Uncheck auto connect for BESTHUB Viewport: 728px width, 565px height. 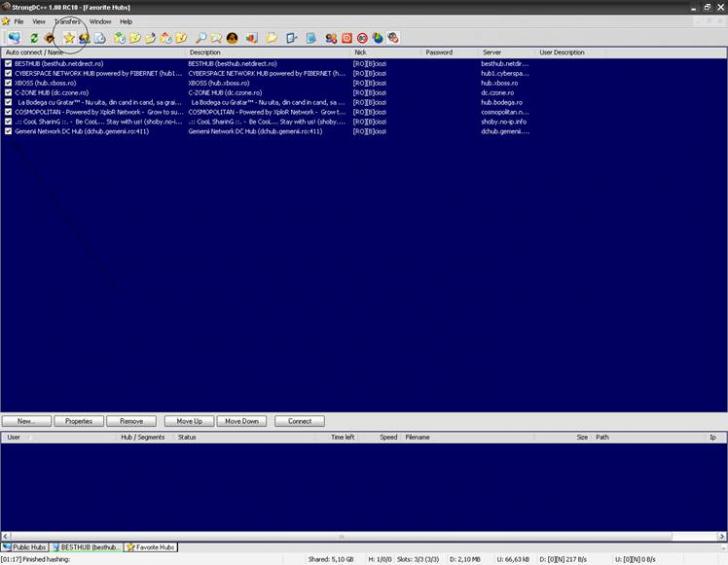coord(8,63)
